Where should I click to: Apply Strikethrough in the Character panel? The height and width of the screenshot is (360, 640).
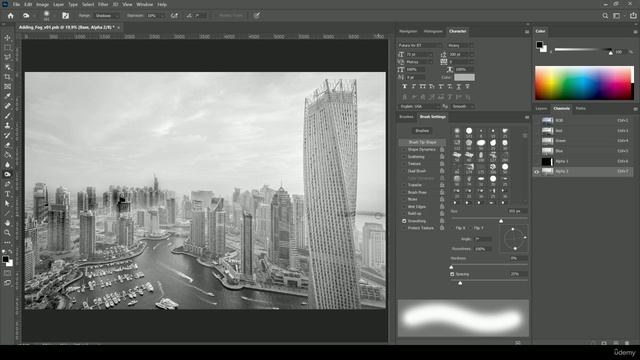(467, 87)
